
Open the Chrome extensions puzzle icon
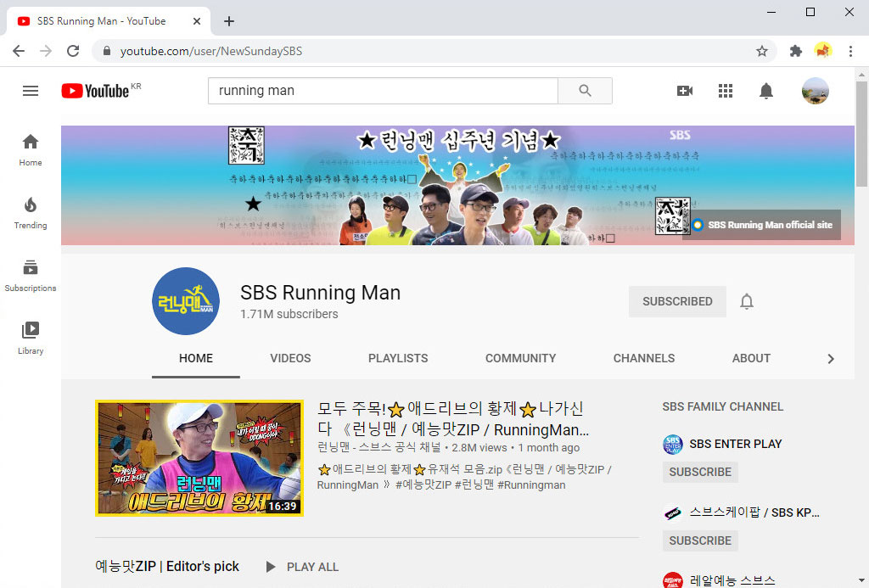796,51
